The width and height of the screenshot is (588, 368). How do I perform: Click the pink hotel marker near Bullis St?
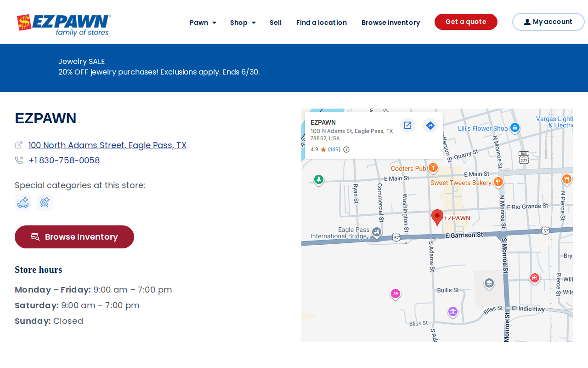click(x=396, y=294)
